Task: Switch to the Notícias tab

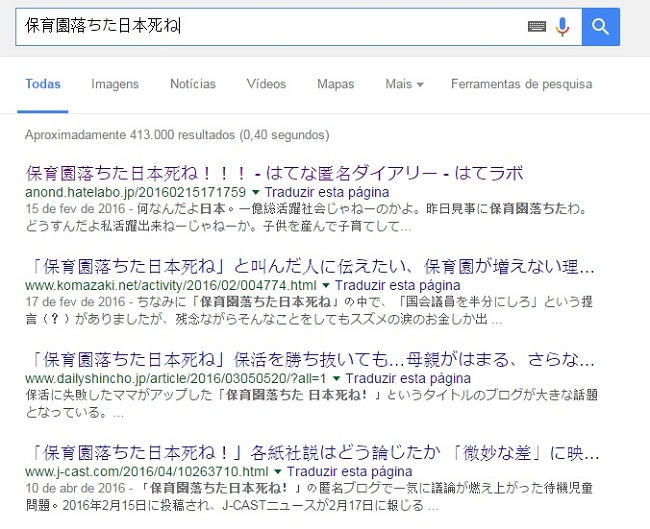Action: coord(193,84)
